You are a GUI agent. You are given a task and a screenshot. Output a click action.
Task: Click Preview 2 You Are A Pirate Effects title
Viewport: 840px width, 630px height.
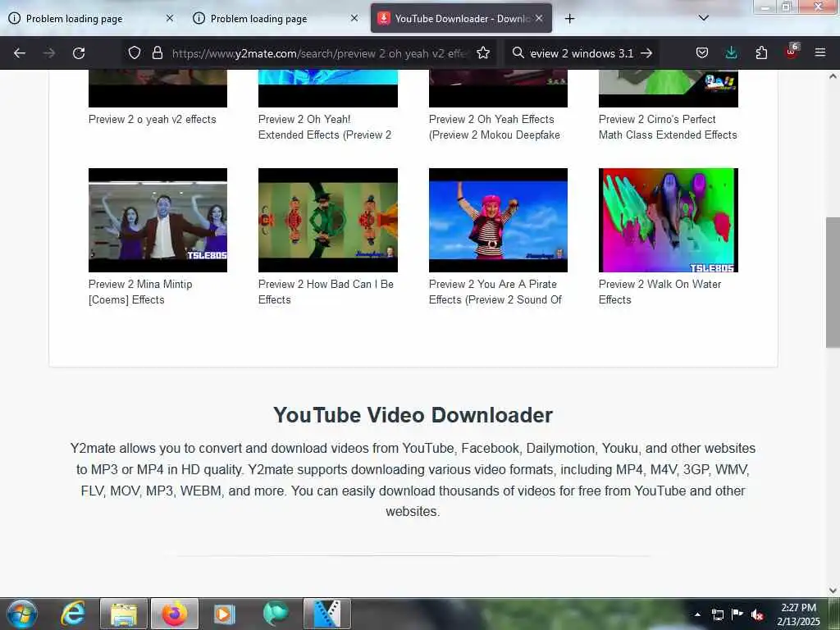click(x=495, y=292)
